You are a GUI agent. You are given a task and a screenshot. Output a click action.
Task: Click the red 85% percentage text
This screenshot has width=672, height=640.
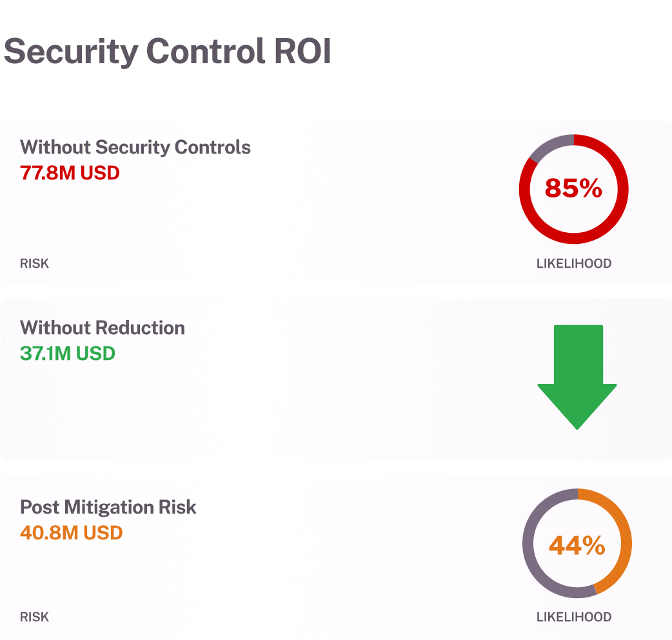tap(573, 188)
